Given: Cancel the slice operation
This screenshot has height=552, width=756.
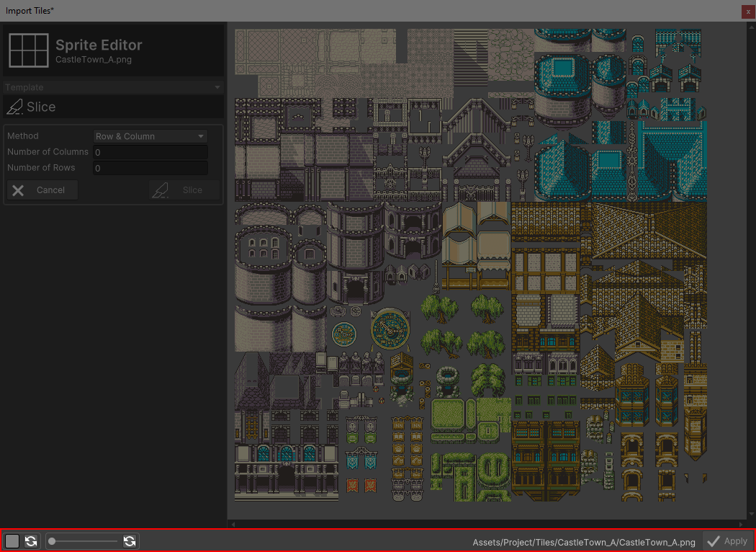Looking at the screenshot, I should (x=42, y=190).
